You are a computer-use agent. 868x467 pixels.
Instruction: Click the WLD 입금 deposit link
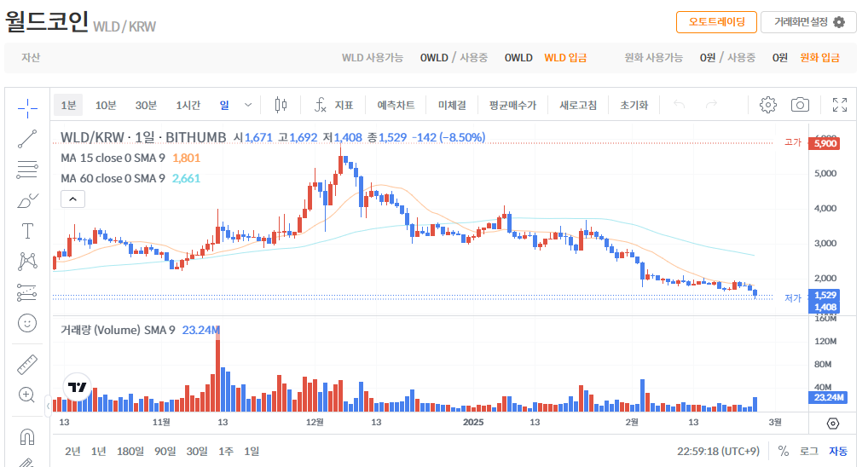[565, 58]
